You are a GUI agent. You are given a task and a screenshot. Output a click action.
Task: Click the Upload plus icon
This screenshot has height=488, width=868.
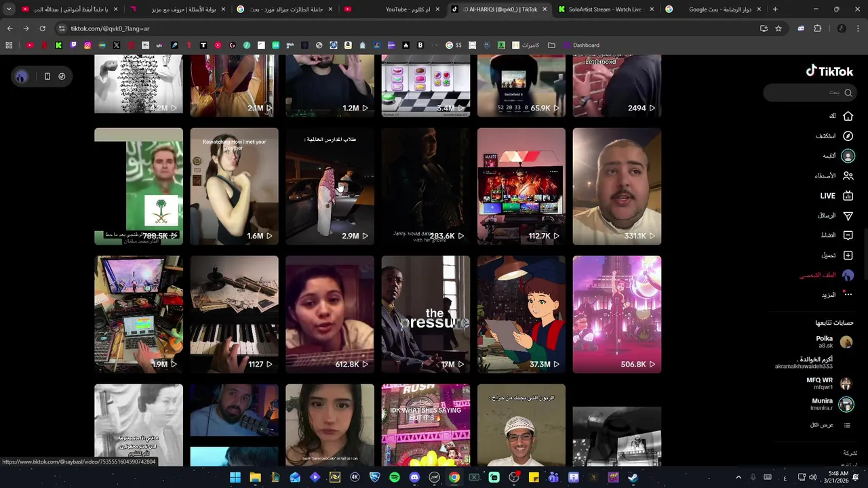point(848,255)
